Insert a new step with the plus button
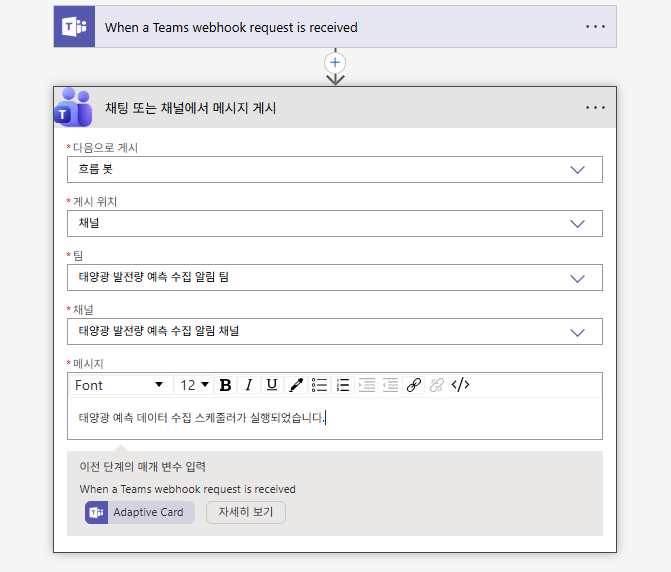Viewport: 671px width, 572px height. 335,63
